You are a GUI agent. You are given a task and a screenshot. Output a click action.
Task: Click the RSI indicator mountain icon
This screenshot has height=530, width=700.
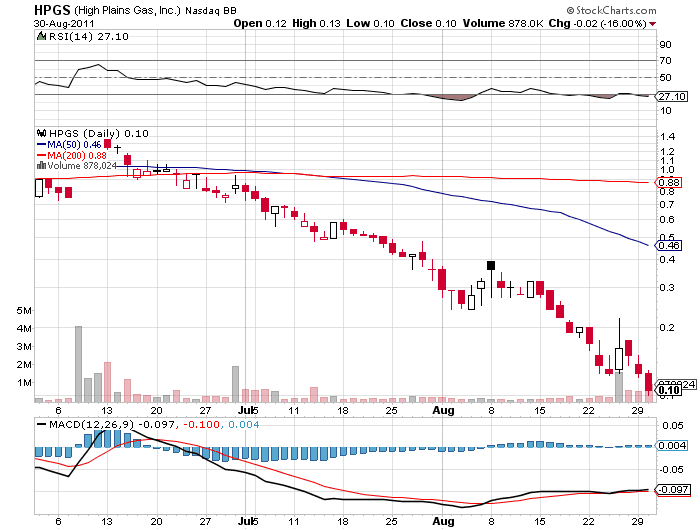tap(41, 36)
